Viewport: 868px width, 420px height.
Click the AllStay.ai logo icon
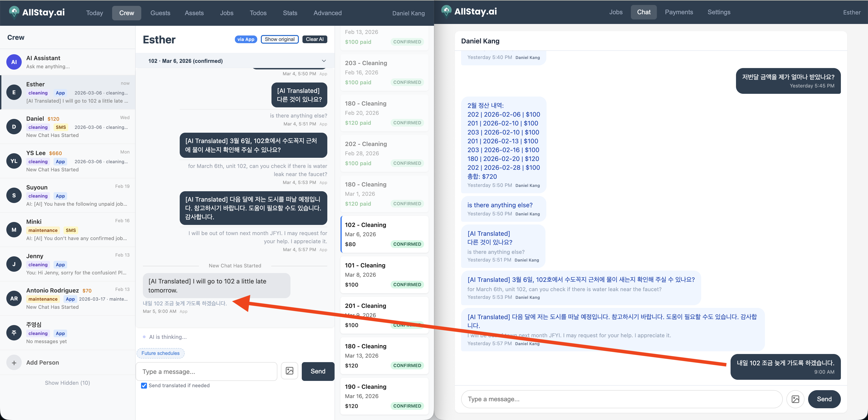pos(14,12)
